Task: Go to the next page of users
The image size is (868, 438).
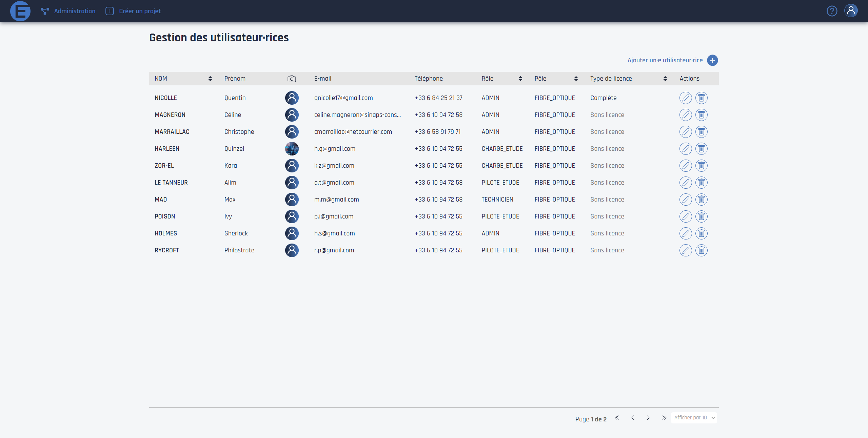Action: [x=648, y=418]
